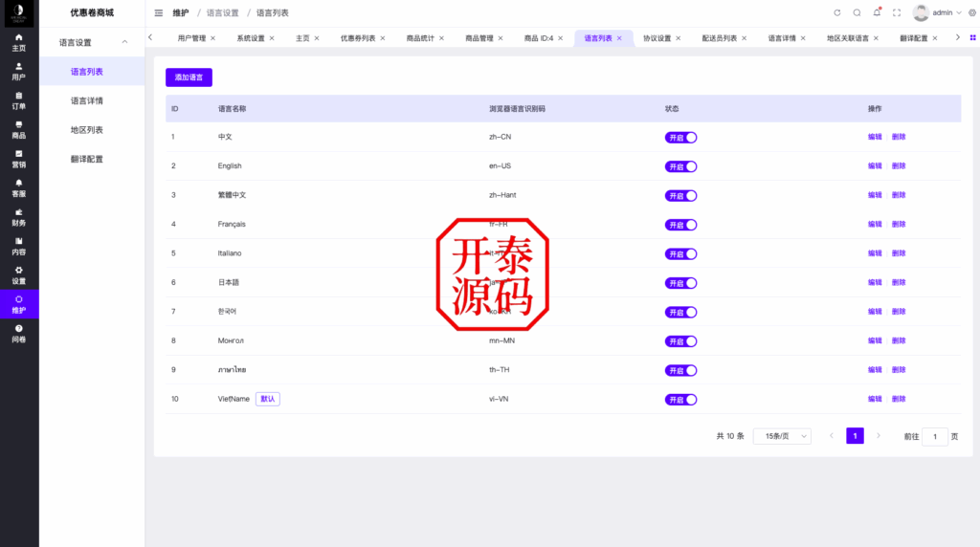Click 删除 for VietName row
The image size is (980, 547).
[x=898, y=399]
